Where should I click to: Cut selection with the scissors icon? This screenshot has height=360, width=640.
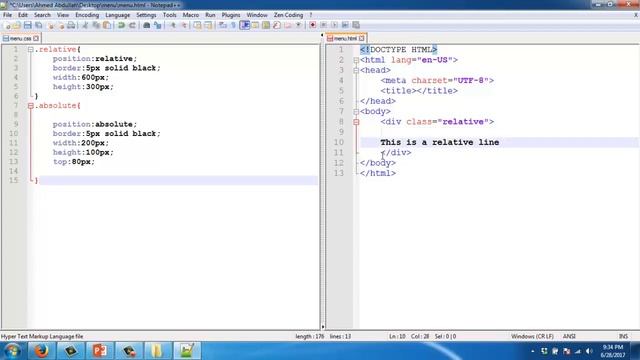click(85, 25)
